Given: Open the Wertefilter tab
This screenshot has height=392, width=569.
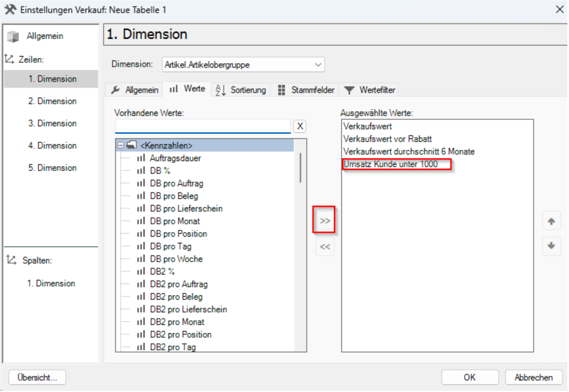Looking at the screenshot, I should (370, 90).
